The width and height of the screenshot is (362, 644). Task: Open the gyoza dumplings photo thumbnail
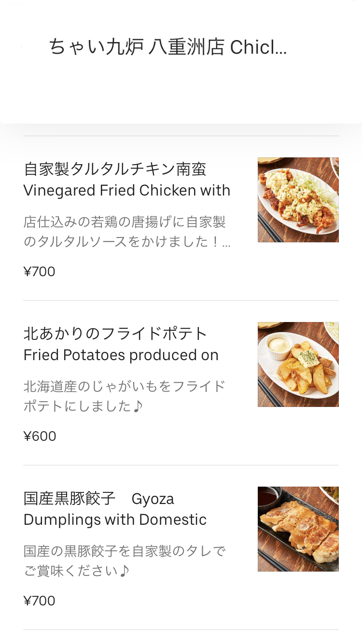tap(298, 529)
